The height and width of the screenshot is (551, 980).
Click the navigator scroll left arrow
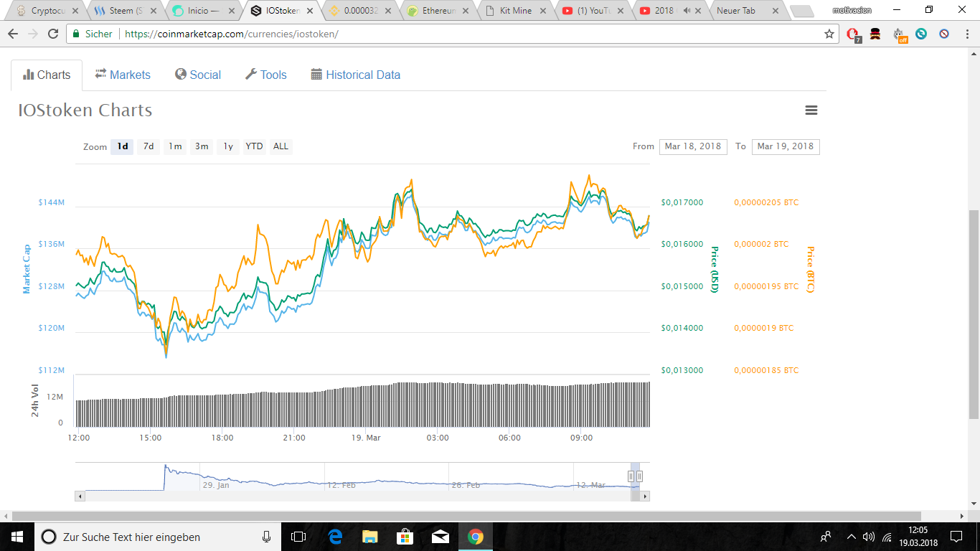[80, 496]
